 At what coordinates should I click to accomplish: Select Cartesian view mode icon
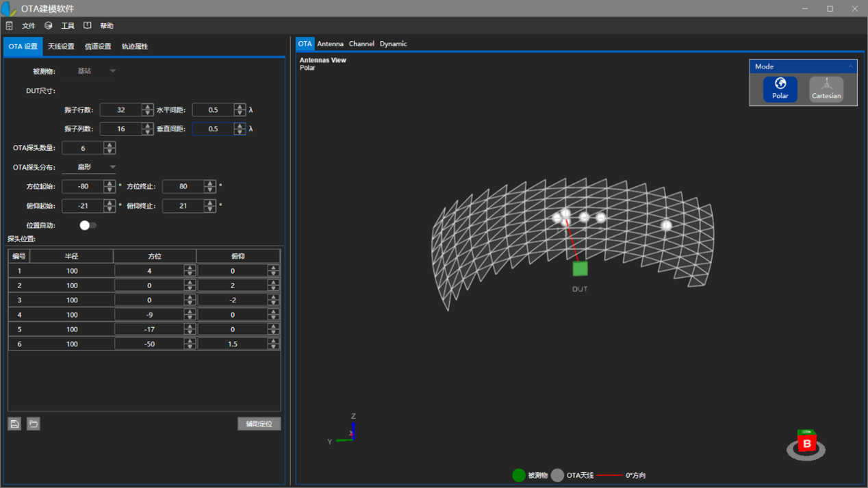point(826,89)
